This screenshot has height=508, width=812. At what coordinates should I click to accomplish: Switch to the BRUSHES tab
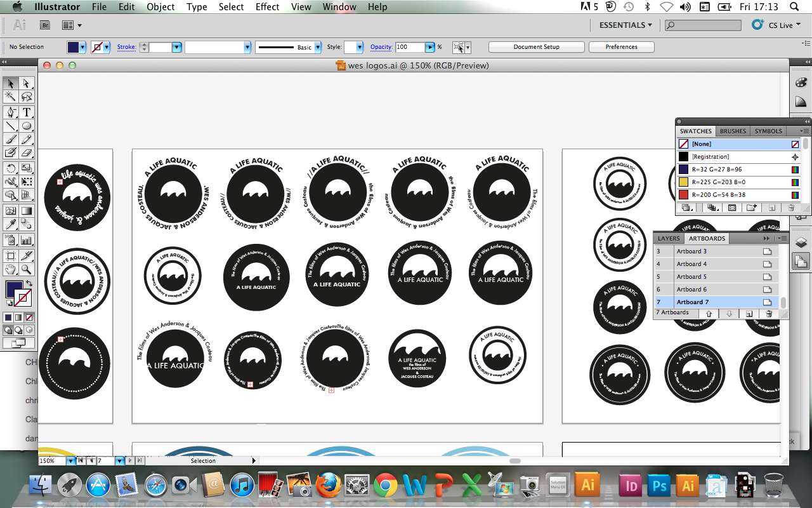coord(733,131)
